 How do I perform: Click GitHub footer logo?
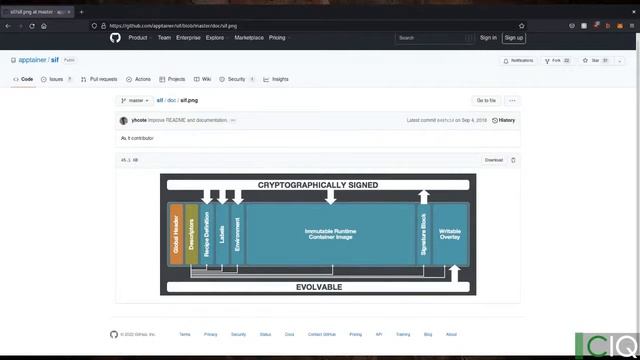(x=114, y=334)
